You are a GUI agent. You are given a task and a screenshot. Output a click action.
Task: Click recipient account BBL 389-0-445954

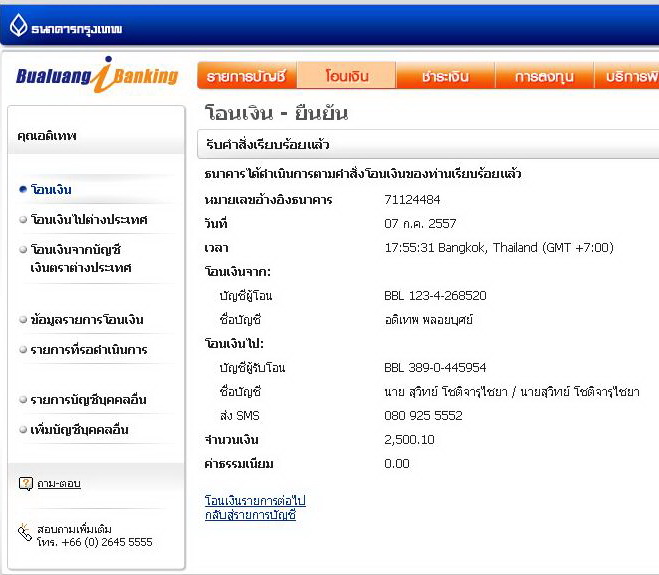pos(435,367)
